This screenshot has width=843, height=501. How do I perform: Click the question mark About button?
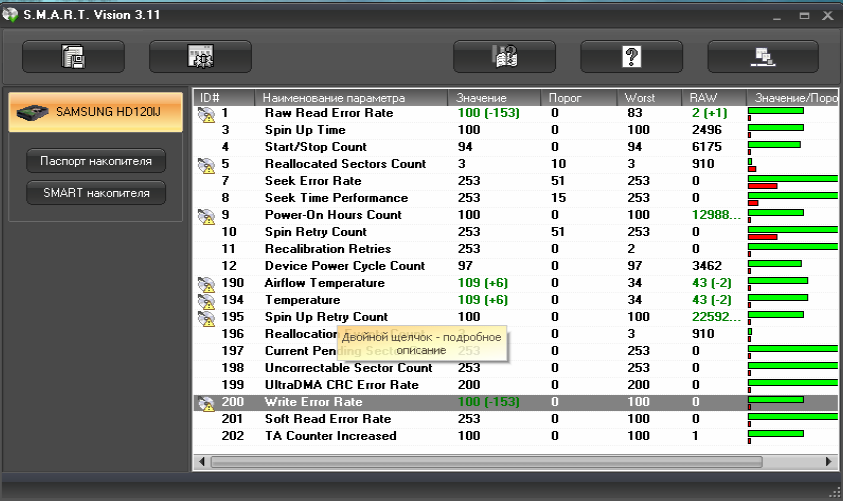click(631, 57)
